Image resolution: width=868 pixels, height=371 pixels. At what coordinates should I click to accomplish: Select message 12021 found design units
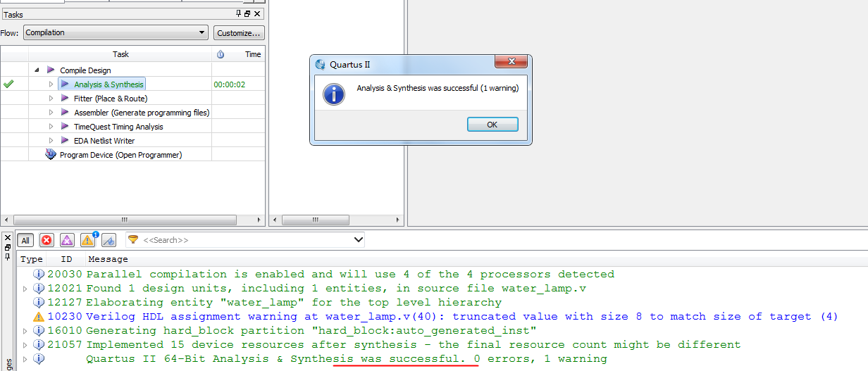(x=336, y=289)
